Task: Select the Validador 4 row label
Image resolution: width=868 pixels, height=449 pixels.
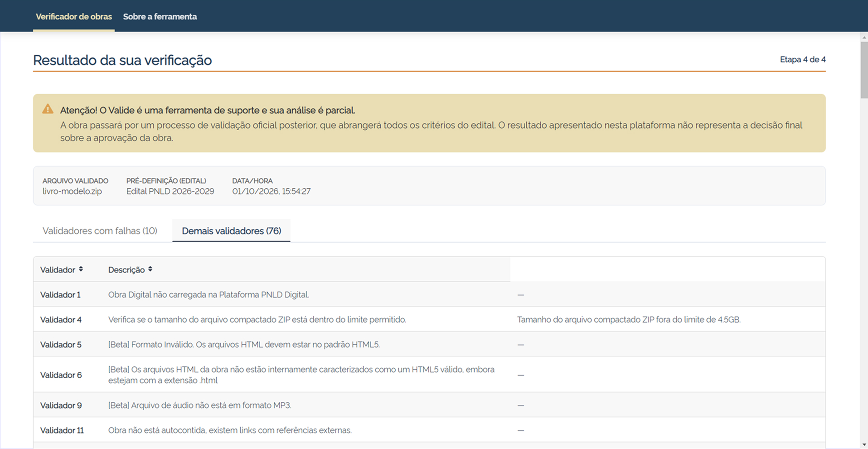Action: pyautogui.click(x=61, y=320)
